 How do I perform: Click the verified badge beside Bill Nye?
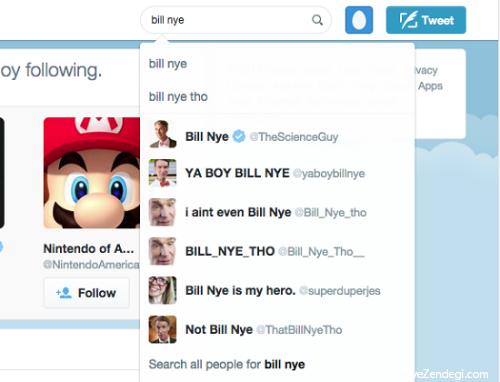tap(239, 136)
